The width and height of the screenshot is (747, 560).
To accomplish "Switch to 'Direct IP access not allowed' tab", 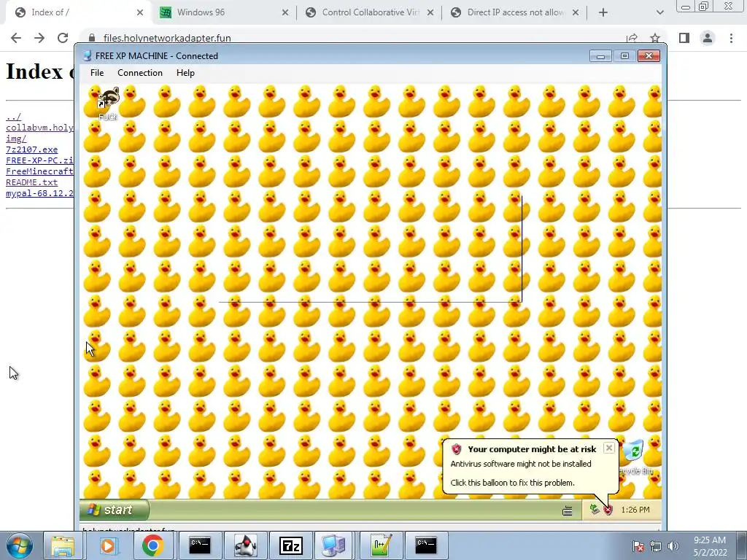I will [x=514, y=12].
